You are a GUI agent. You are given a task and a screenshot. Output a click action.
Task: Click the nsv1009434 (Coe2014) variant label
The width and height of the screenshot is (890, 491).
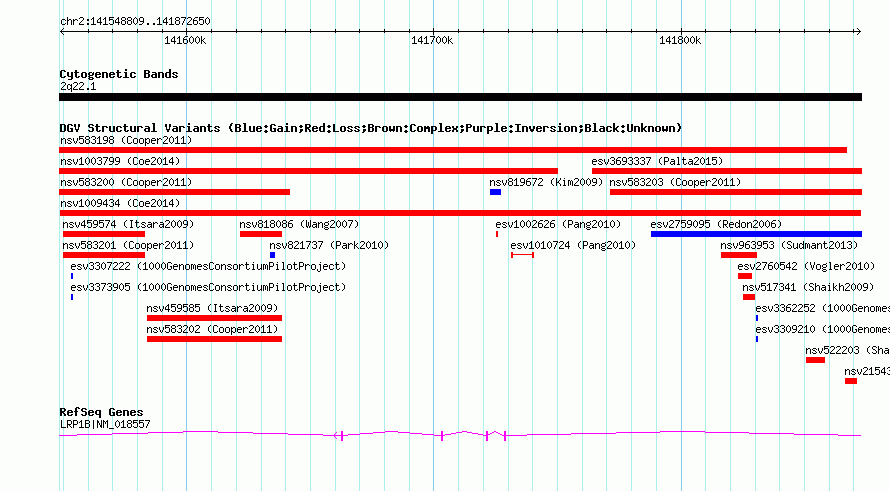coord(120,203)
